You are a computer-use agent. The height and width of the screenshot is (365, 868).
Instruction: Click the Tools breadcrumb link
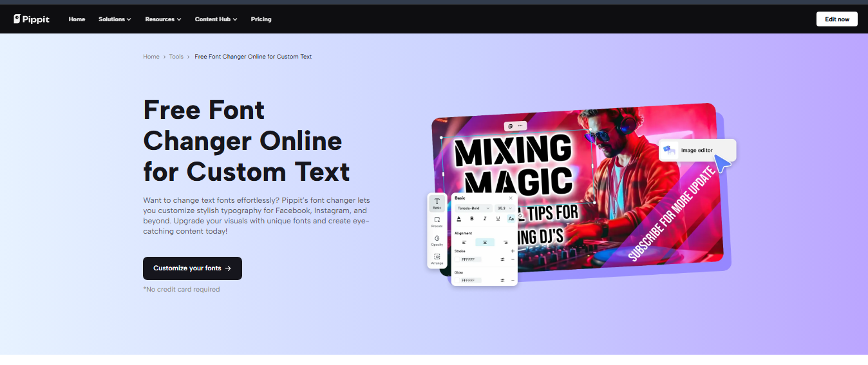176,57
